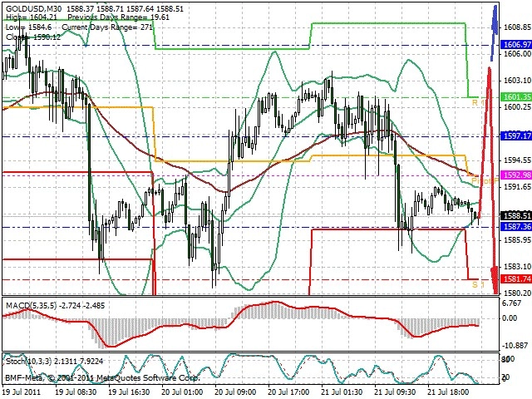The image size is (532, 399).
Task: Click the 1601.35 green R1 price label
Action: coord(516,97)
